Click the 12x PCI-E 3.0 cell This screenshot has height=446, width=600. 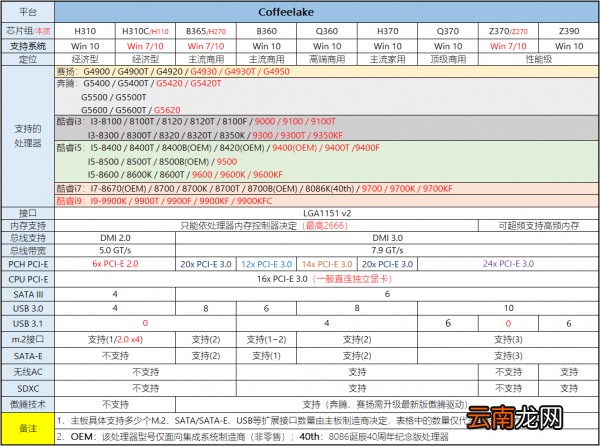point(266,264)
